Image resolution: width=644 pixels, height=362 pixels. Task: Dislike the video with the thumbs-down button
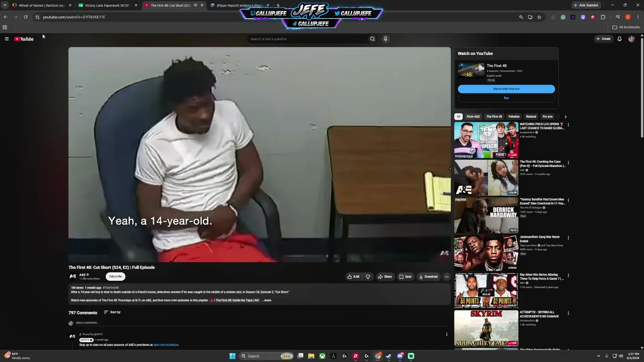point(368,277)
